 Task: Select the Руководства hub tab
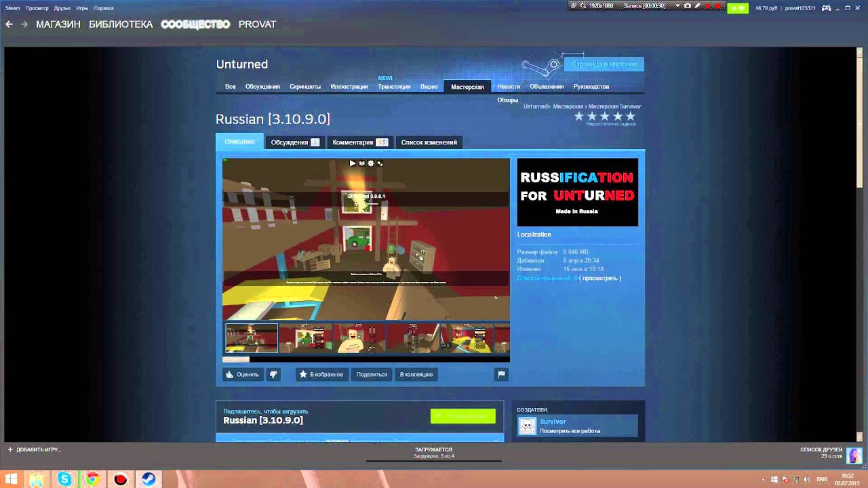pyautogui.click(x=591, y=87)
